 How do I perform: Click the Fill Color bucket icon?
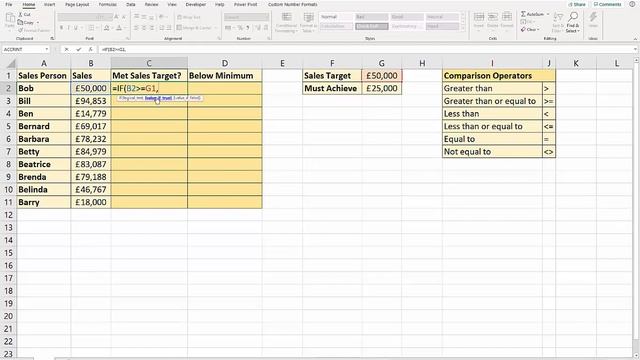click(x=107, y=28)
